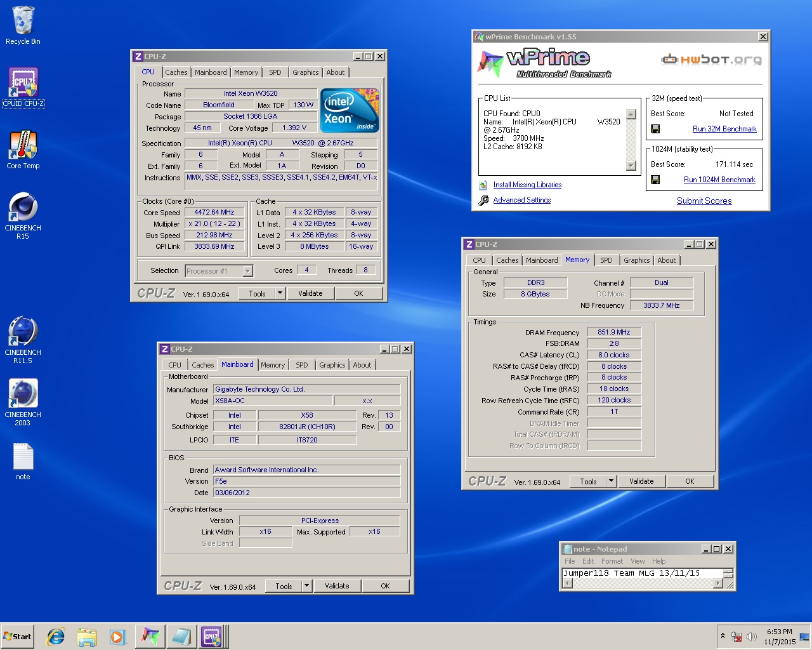Click the CPU-Z taskbar icon
This screenshot has height=650, width=812.
click(211, 637)
